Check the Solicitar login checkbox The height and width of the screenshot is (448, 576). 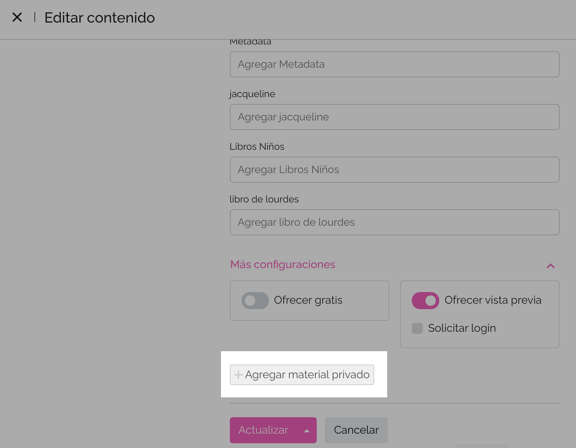[417, 328]
